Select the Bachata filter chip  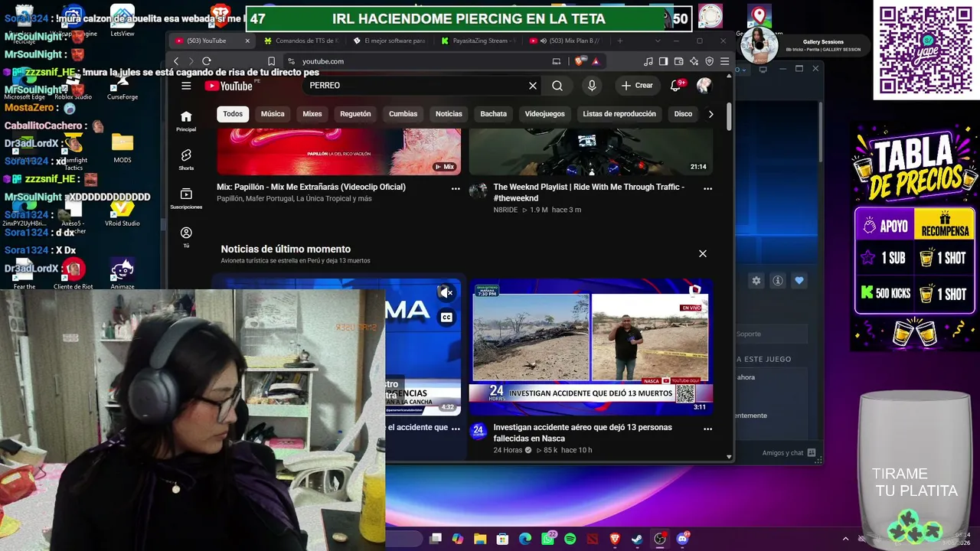(494, 114)
